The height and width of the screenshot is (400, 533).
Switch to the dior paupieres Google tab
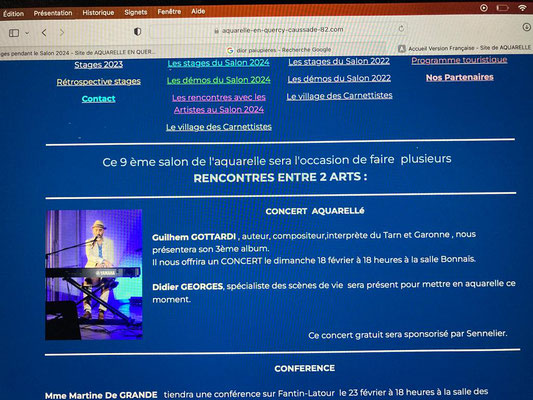click(x=279, y=50)
